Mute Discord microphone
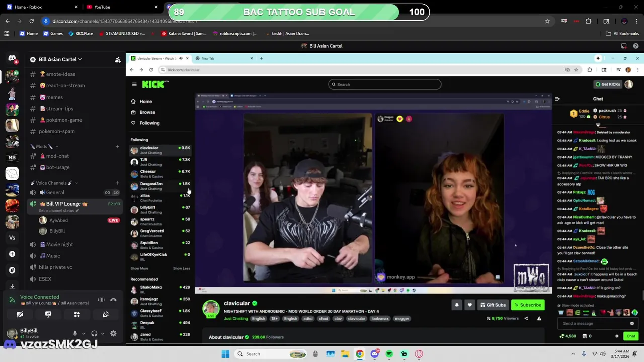The width and height of the screenshot is (644, 362). [x=75, y=333]
